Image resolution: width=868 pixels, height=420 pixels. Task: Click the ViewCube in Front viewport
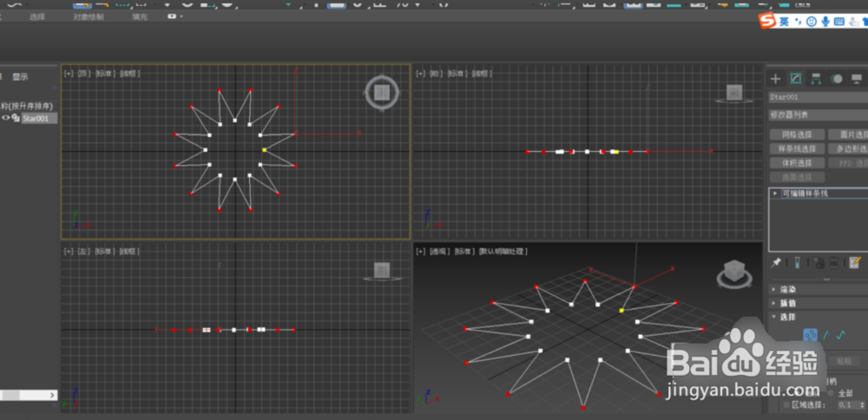point(734,93)
